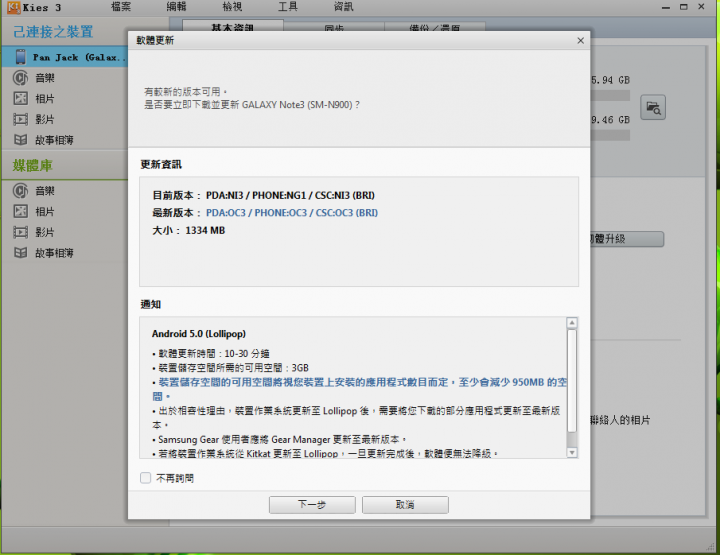Open 音樂 icon in 媒體庫 section
Image resolution: width=720 pixels, height=555 pixels.
(x=20, y=191)
